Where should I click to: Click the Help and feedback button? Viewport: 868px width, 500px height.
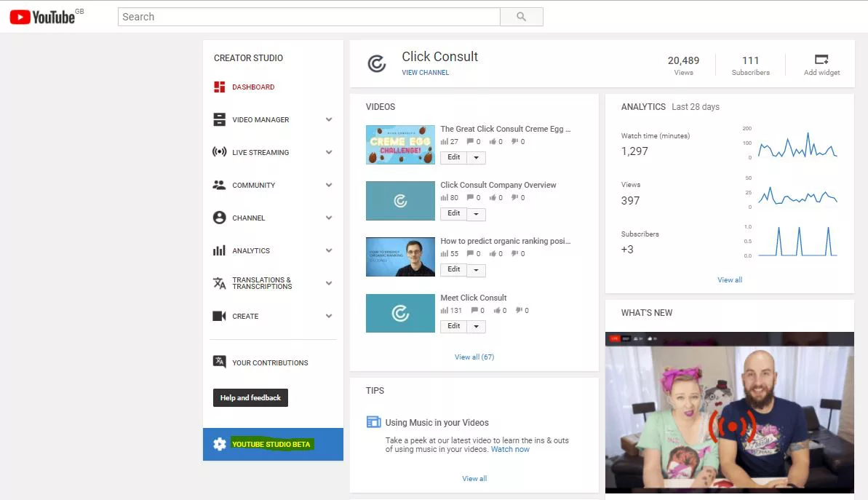(x=250, y=397)
